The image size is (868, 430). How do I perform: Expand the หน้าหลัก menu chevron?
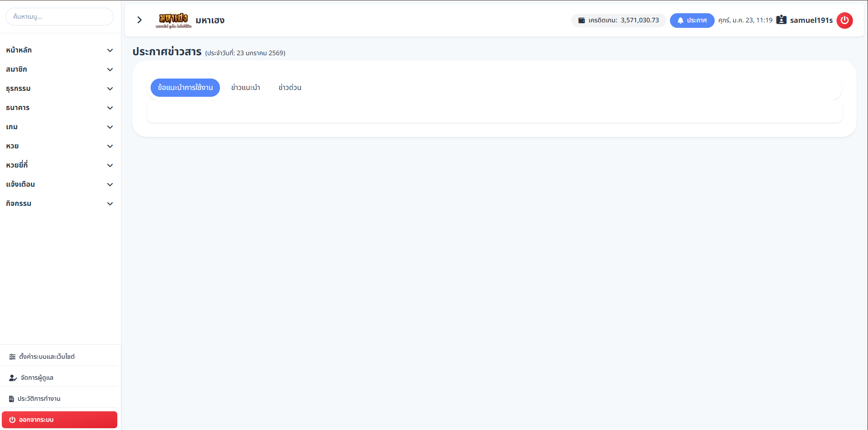(110, 50)
